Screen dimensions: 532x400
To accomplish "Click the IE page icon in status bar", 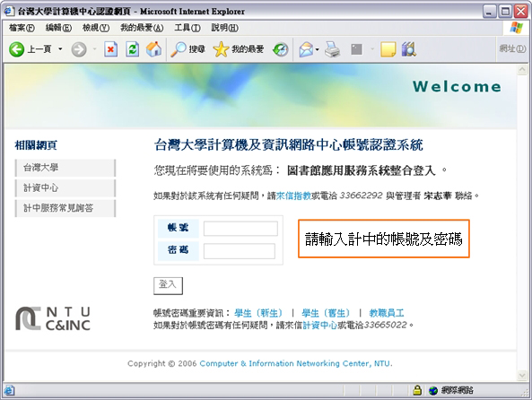I will [x=9, y=390].
